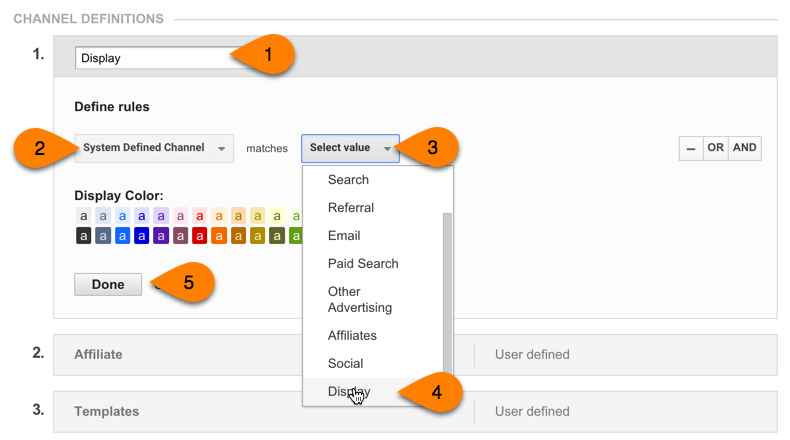The width and height of the screenshot is (790, 440).
Task: Pick Referral from the value list
Action: pos(351,208)
